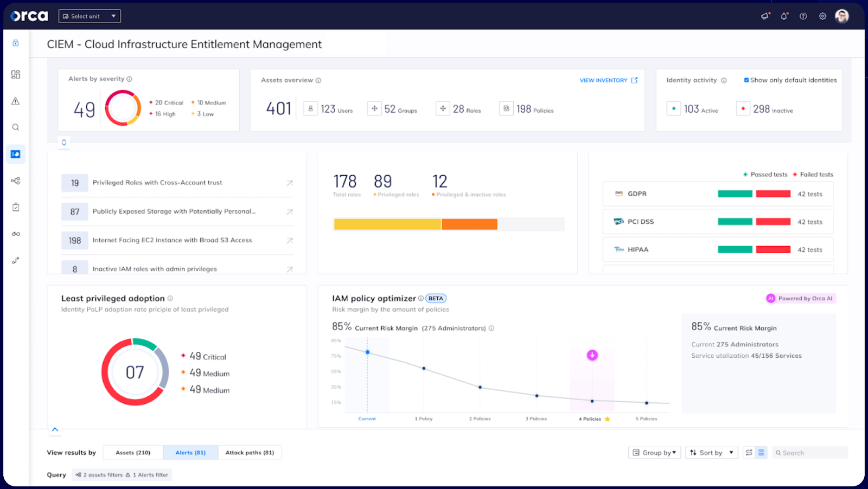This screenshot has width=868, height=489.
Task: Switch to list view layout toggle
Action: 761,453
